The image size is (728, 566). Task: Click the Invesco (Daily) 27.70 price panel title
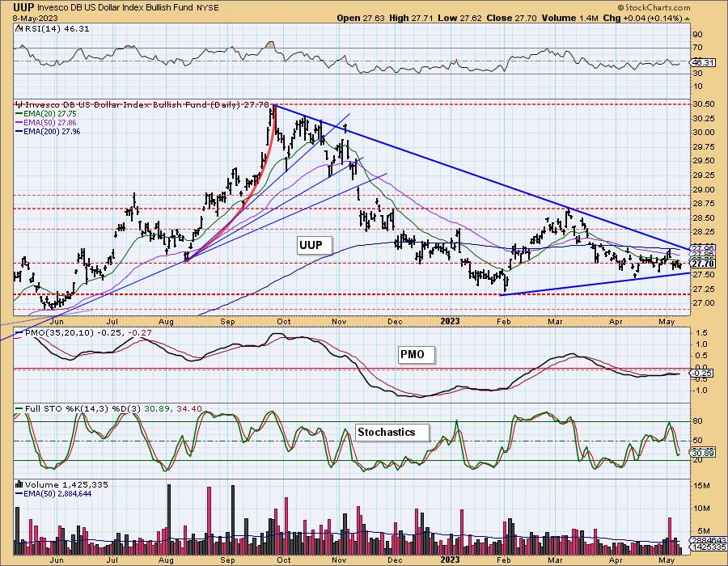146,105
